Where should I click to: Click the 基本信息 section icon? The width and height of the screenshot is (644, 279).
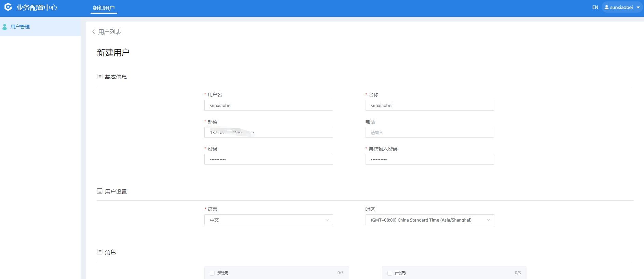coord(100,77)
